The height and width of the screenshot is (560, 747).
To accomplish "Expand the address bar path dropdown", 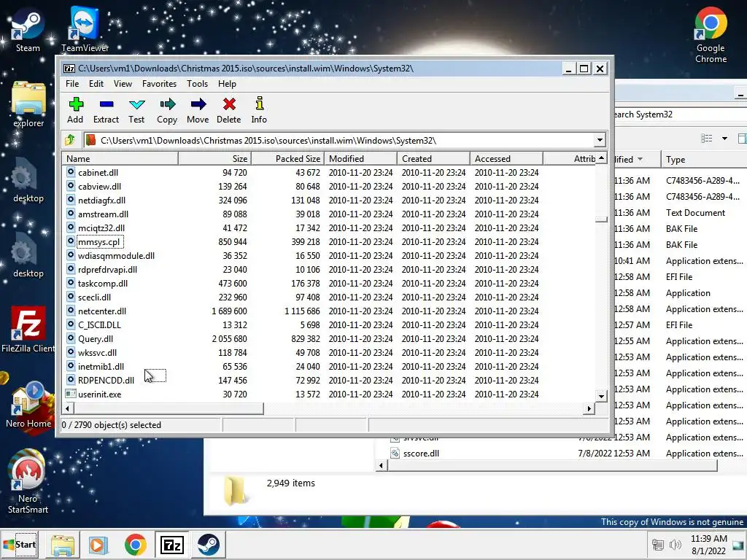I will (x=600, y=140).
